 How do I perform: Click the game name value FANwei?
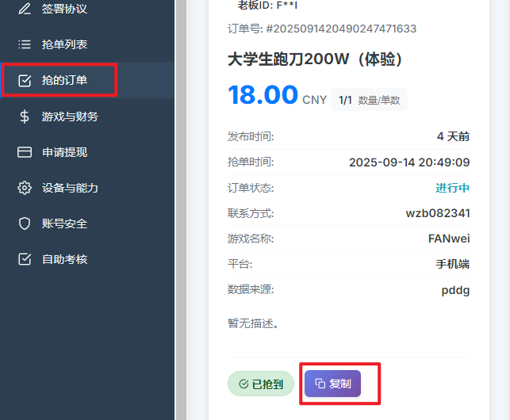[448, 239]
